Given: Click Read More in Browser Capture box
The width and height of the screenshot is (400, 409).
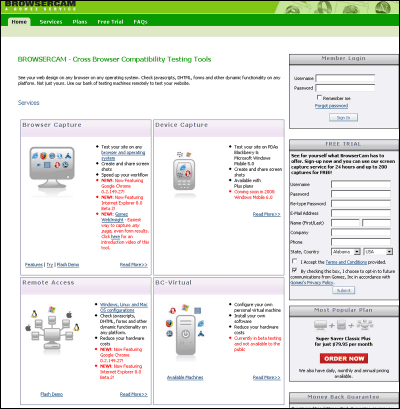Looking at the screenshot, I should 134,265.
